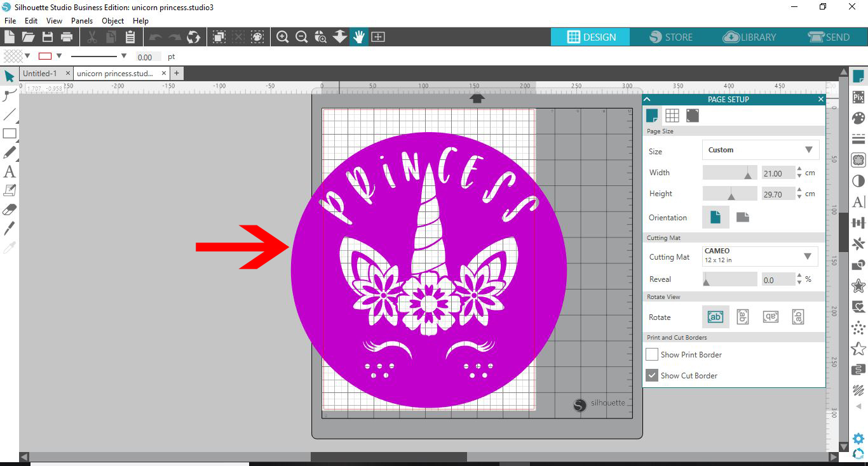The image size is (868, 466).
Task: Go to the DESIGN view
Action: [x=591, y=37]
